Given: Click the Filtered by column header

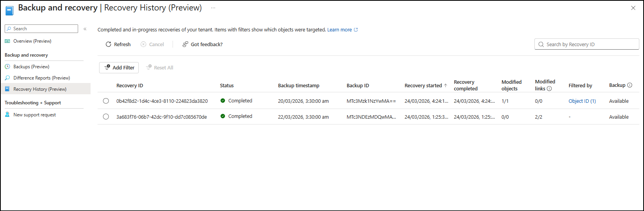Looking at the screenshot, I should tap(580, 86).
